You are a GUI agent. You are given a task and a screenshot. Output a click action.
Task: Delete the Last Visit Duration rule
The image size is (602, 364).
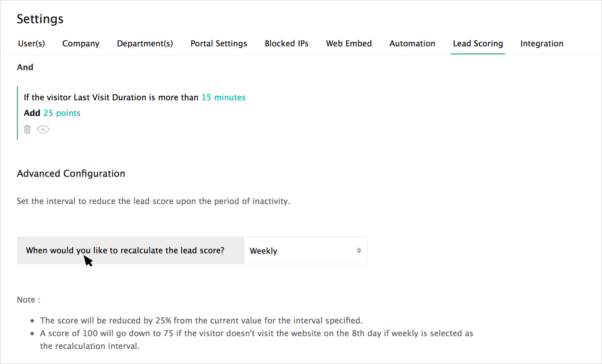27,129
